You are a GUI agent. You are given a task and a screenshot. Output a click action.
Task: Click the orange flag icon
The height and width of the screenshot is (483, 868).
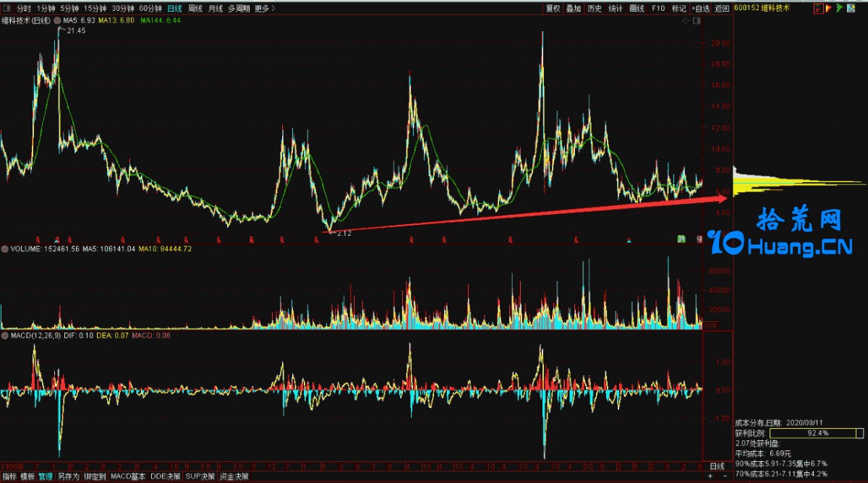(x=829, y=8)
